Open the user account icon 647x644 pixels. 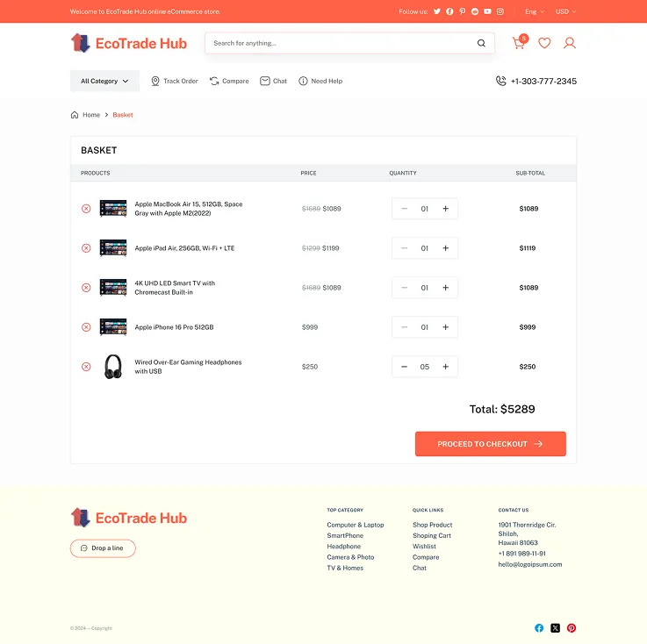[570, 43]
